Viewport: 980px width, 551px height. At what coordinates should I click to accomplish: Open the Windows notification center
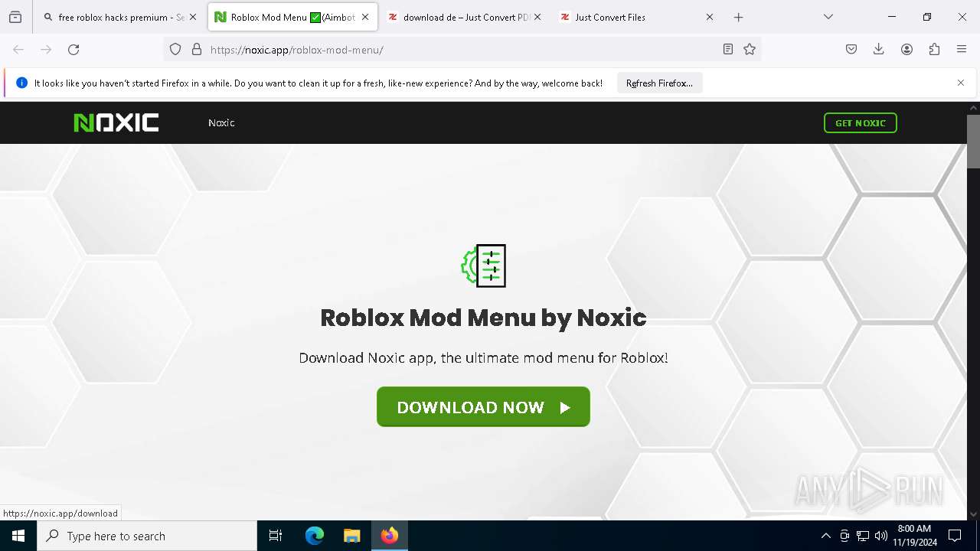click(x=955, y=536)
